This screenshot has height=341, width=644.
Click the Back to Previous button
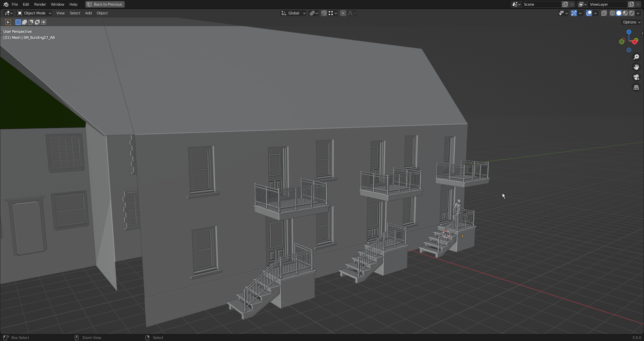pos(105,4)
